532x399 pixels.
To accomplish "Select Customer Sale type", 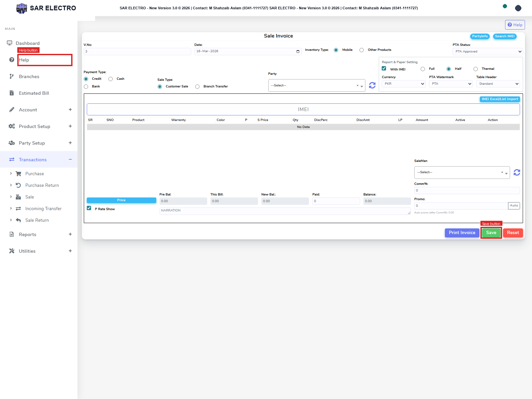I will tap(160, 86).
